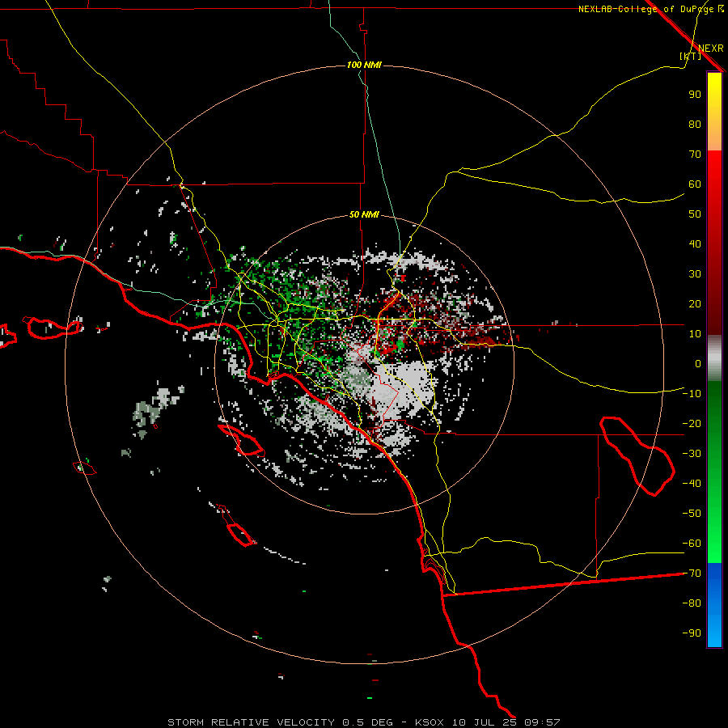Click the -40 value on velocity scale
728x728 pixels.
(692, 484)
